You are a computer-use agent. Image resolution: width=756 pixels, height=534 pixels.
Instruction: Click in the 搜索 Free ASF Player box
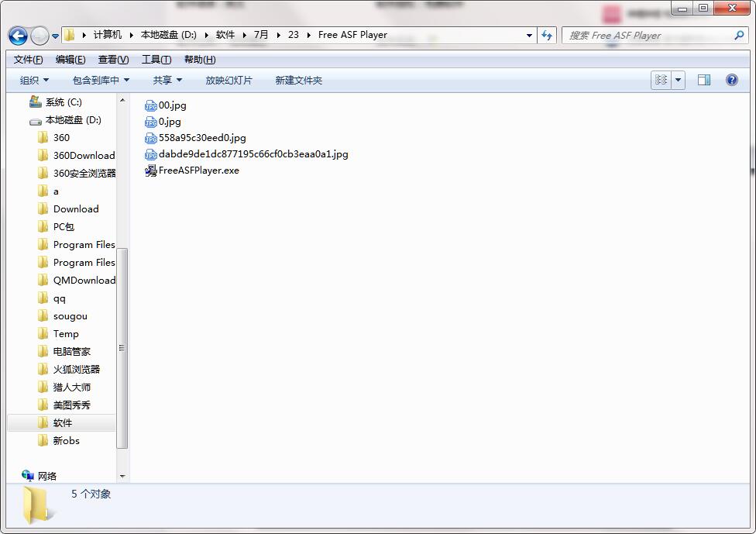[647, 35]
